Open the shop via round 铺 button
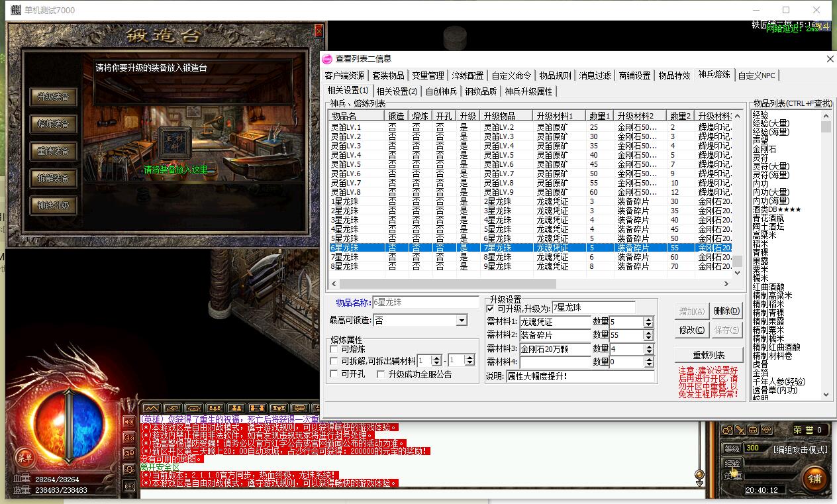837x504 pixels. (x=814, y=478)
